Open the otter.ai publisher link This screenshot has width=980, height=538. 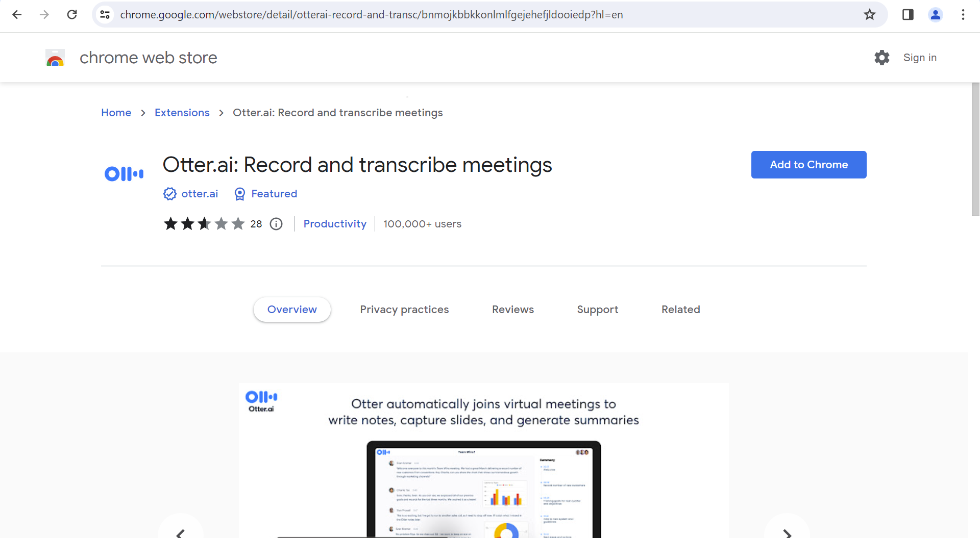[200, 194]
